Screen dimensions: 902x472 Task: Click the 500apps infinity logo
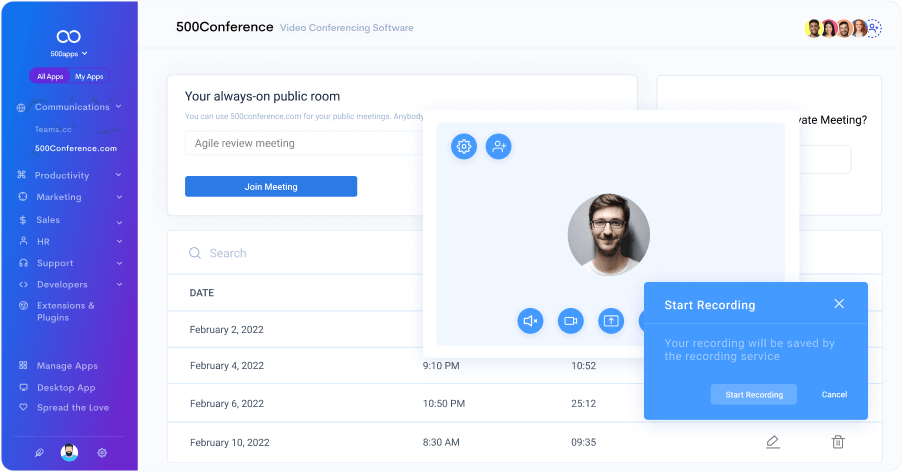click(68, 37)
